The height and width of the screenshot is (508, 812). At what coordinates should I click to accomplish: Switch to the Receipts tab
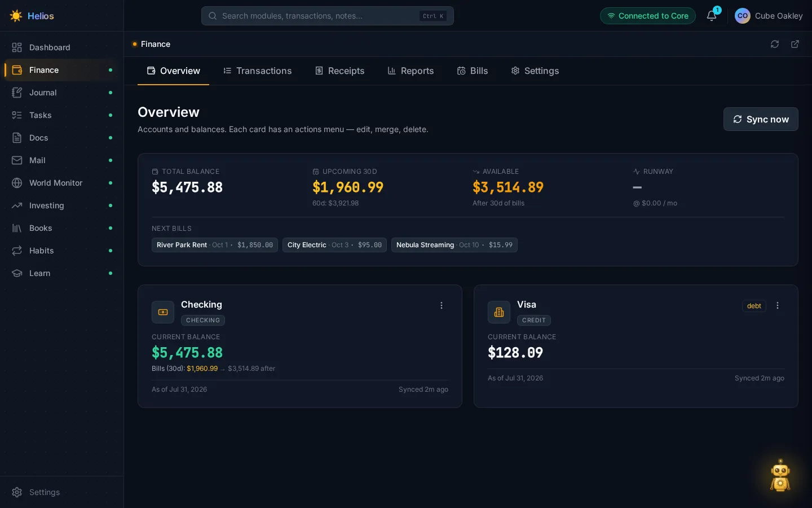pyautogui.click(x=340, y=71)
